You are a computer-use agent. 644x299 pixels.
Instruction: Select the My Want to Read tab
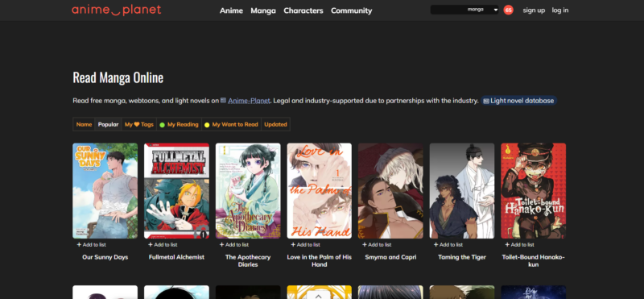(231, 124)
